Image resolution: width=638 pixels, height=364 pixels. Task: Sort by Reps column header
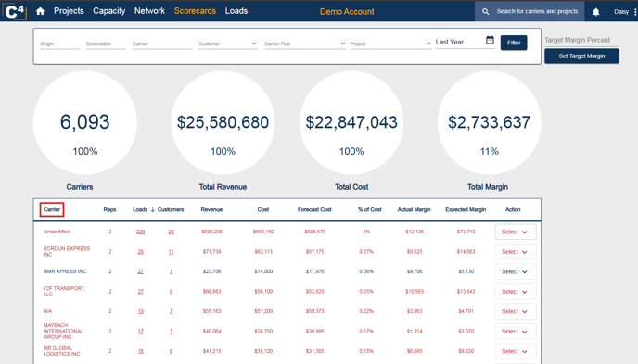109,209
